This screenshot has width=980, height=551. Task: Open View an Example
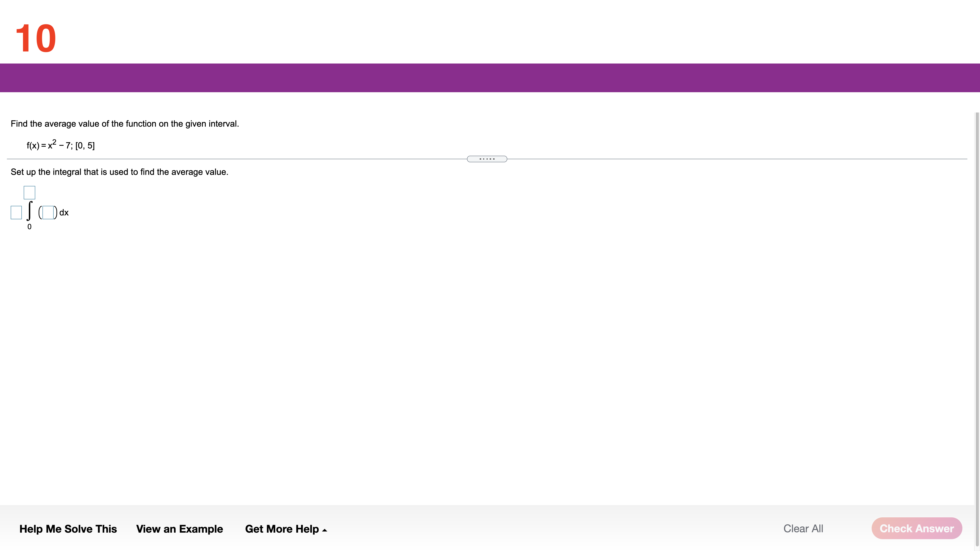point(179,529)
